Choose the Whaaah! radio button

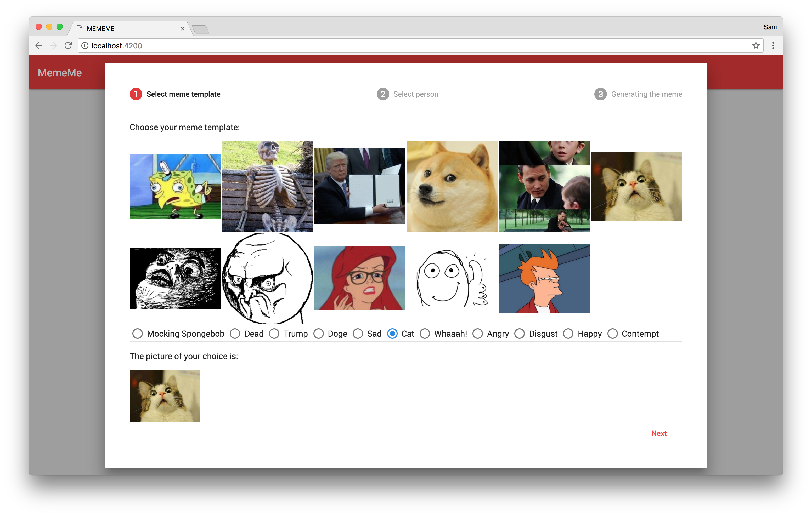pos(425,334)
